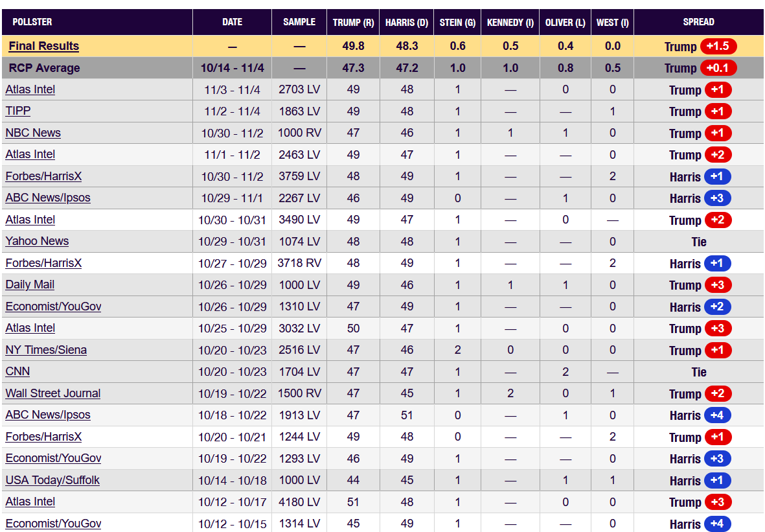Click the Harris +4 spread in 10/18 - 10/22 row
This screenshot has height=532, width=765.
[700, 415]
